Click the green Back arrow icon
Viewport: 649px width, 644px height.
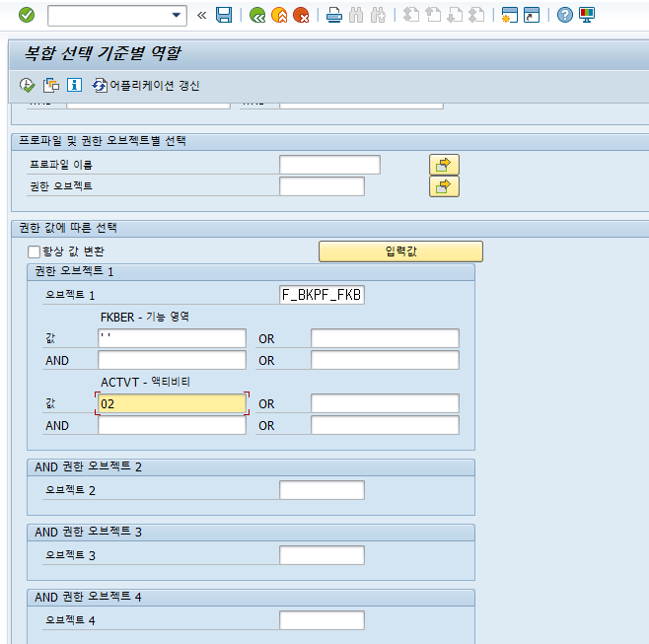coord(257,16)
